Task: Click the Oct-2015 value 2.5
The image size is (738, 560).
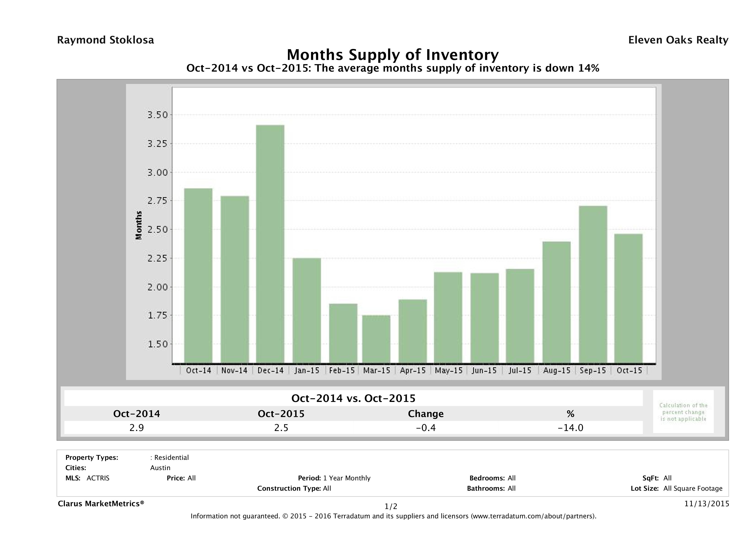Action: click(281, 428)
